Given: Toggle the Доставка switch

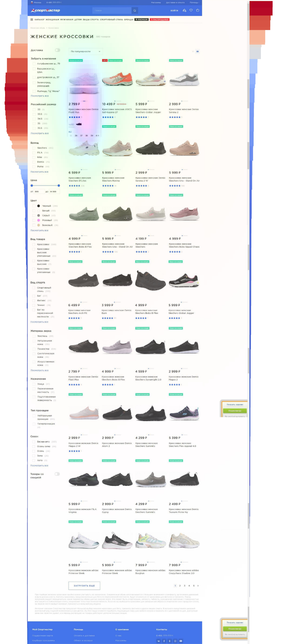Looking at the screenshot, I should coord(57,50).
